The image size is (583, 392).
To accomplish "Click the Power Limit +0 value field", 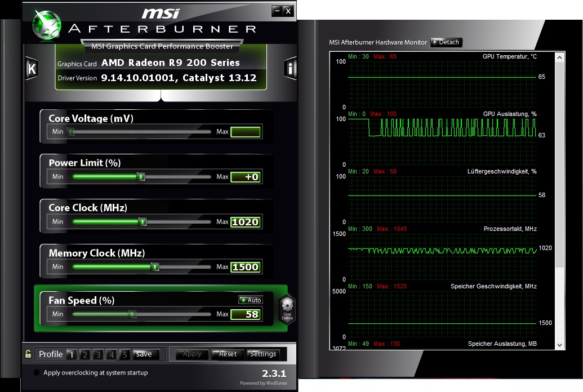I will pyautogui.click(x=246, y=177).
